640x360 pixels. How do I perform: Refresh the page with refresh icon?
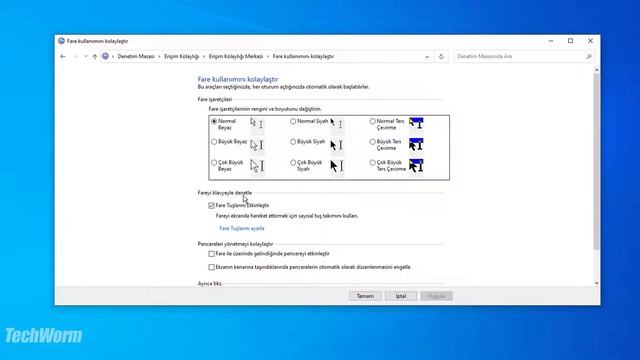(x=441, y=57)
